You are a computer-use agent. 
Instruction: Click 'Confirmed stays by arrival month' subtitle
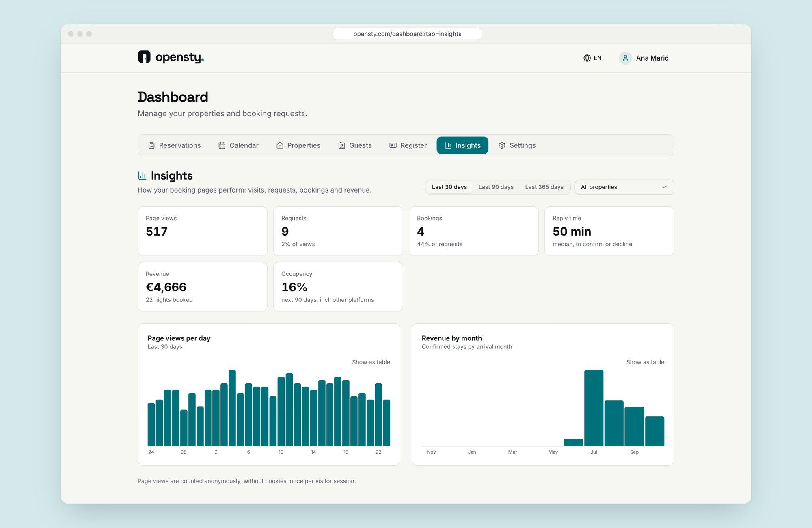coord(467,347)
